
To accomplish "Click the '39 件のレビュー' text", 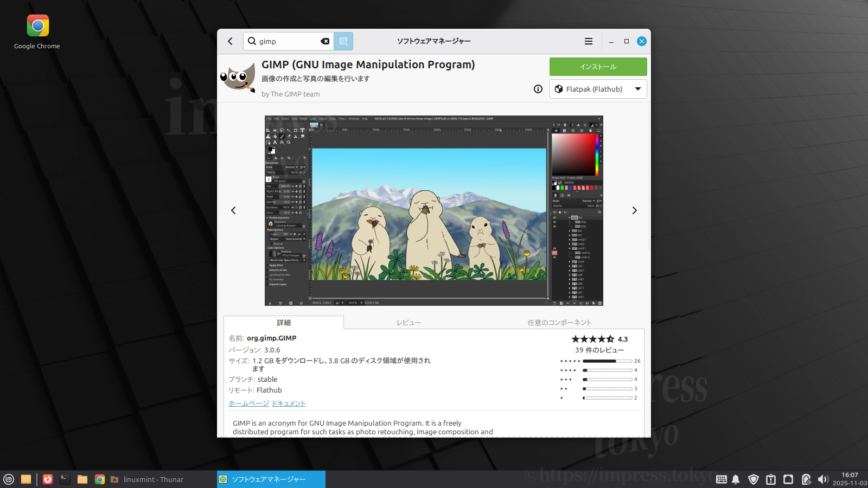I will click(x=599, y=350).
